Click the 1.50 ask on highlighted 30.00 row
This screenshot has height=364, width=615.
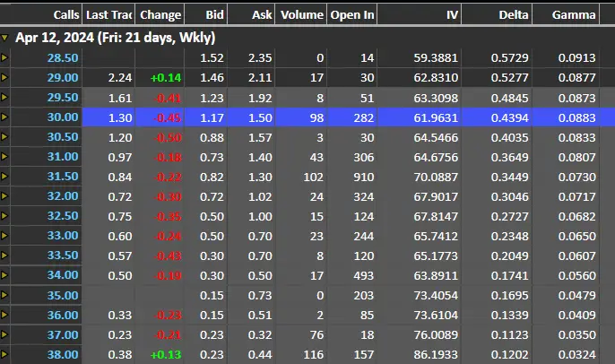click(260, 117)
